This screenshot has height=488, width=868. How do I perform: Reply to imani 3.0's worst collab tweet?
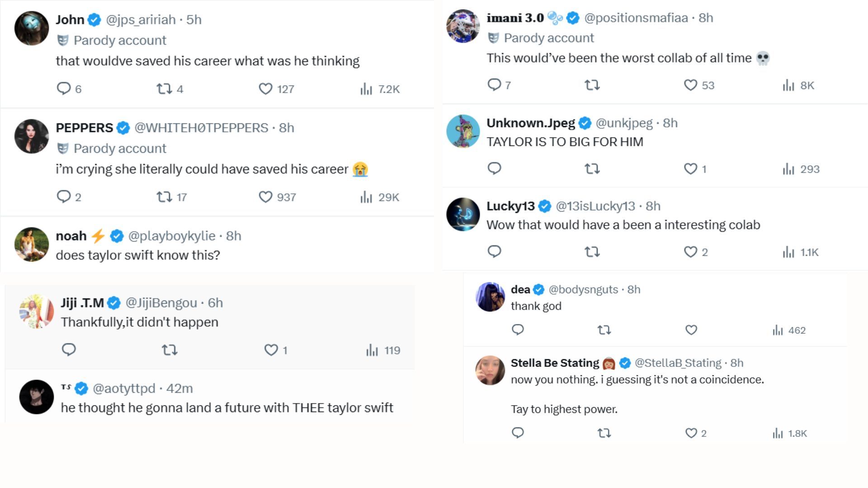tap(494, 84)
